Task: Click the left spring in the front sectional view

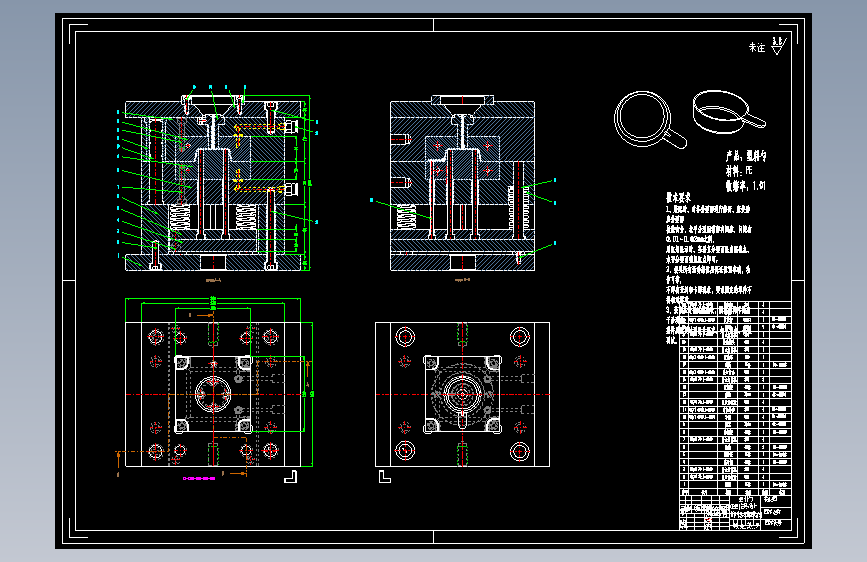Action: pos(180,217)
